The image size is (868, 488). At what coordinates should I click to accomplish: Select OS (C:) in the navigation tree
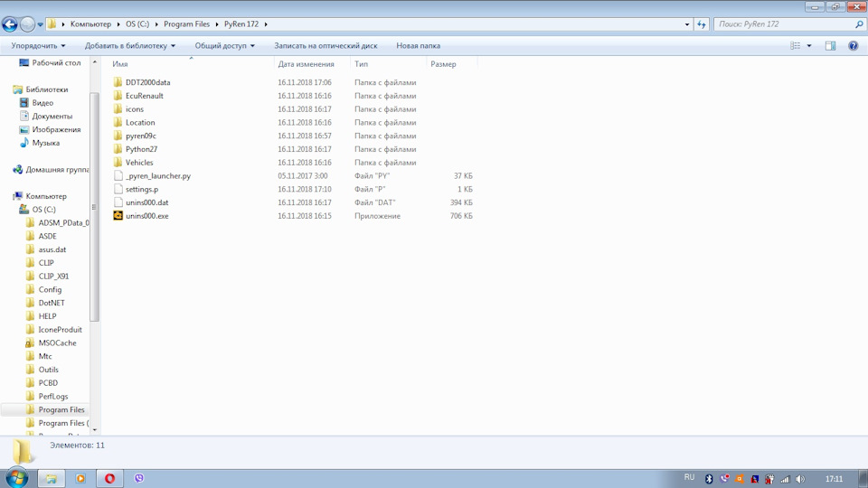pos(43,210)
